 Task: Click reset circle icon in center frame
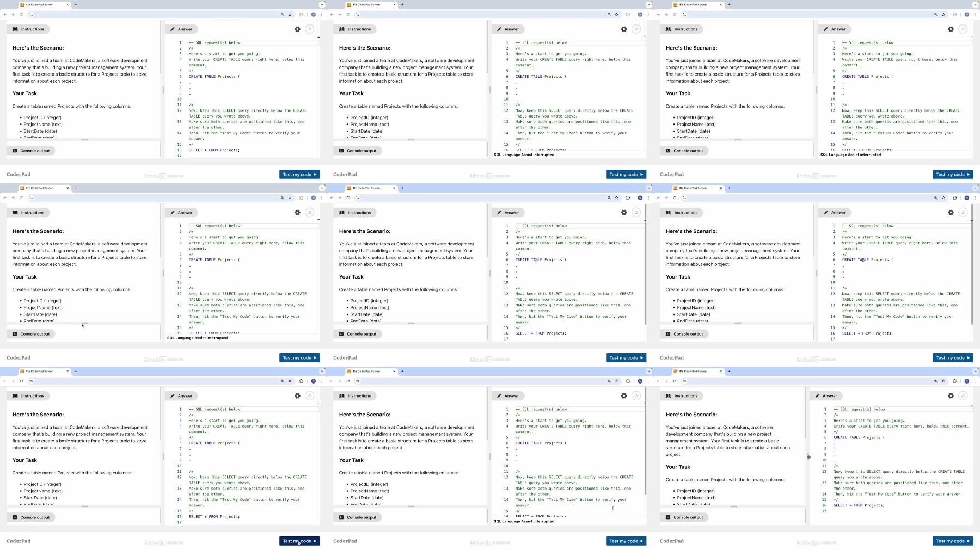(x=636, y=213)
